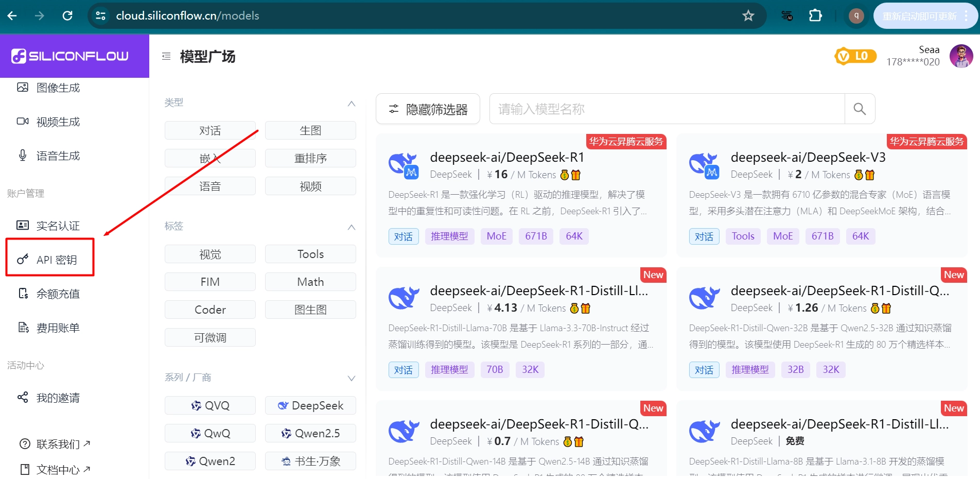The height and width of the screenshot is (479, 980).
Task: Open the user avatar in page header
Action: [x=961, y=56]
